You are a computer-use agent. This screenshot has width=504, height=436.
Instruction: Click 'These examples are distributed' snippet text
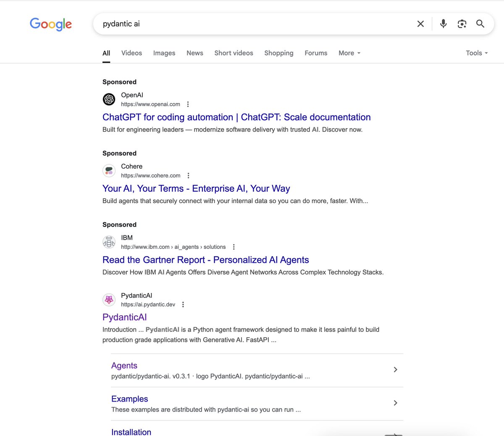click(x=206, y=410)
